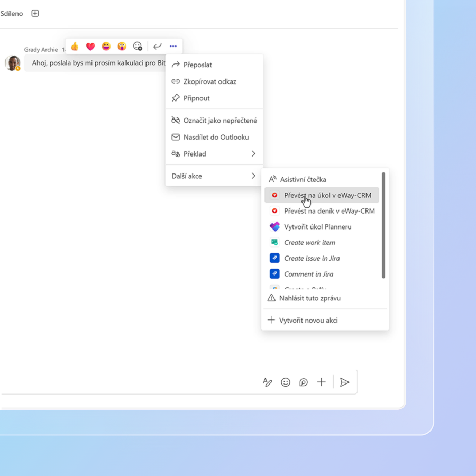476x476 pixels.
Task: Open Grady Archie's avatar
Action: click(13, 63)
